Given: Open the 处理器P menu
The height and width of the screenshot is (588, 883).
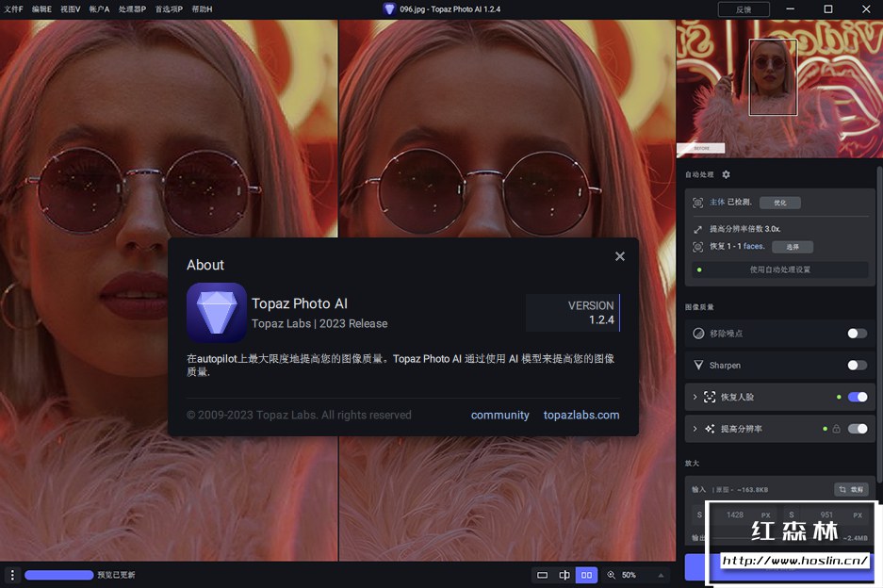Looking at the screenshot, I should [132, 9].
